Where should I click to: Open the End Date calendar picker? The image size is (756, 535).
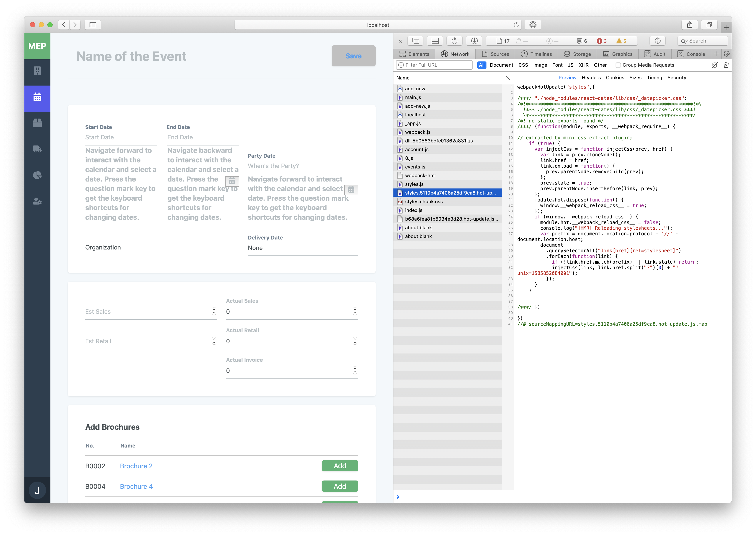(232, 181)
